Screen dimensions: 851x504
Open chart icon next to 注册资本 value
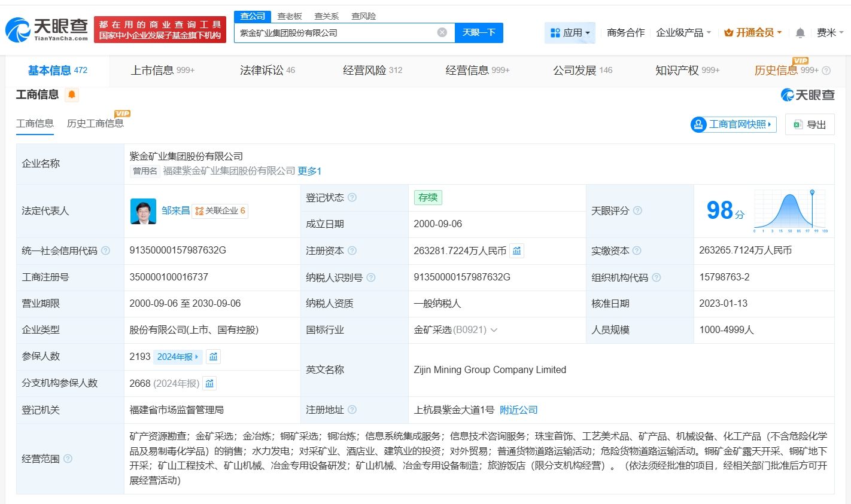point(516,251)
